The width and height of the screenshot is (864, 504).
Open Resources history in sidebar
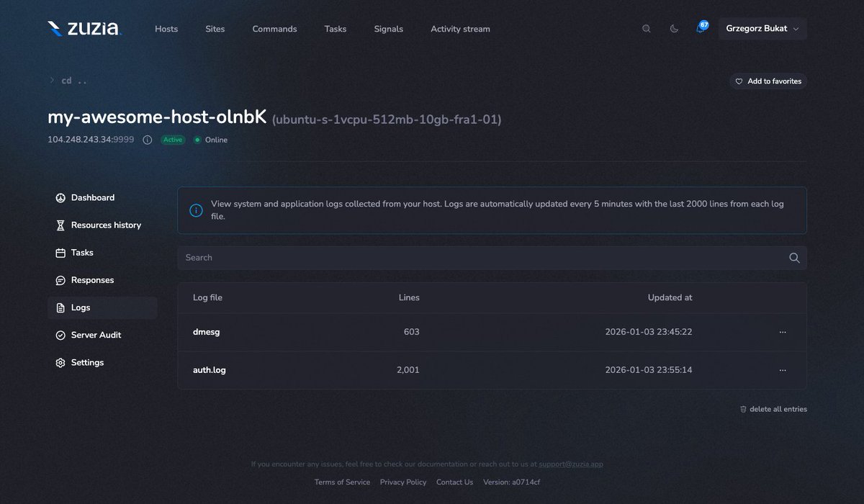[x=102, y=225]
